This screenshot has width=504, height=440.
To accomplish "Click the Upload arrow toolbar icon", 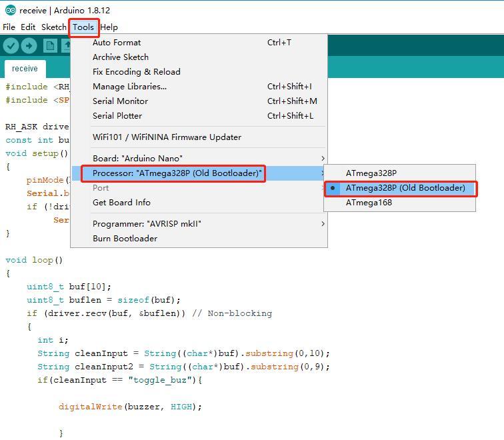I will [29, 46].
